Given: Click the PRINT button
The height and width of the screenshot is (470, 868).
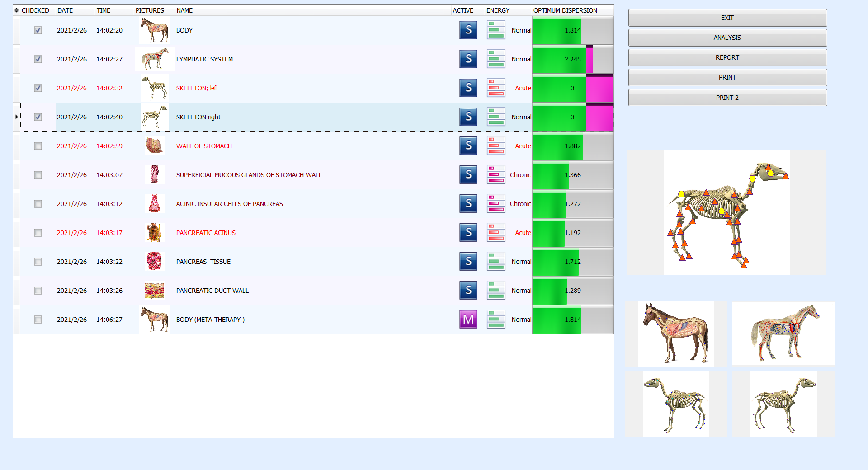Looking at the screenshot, I should point(727,77).
